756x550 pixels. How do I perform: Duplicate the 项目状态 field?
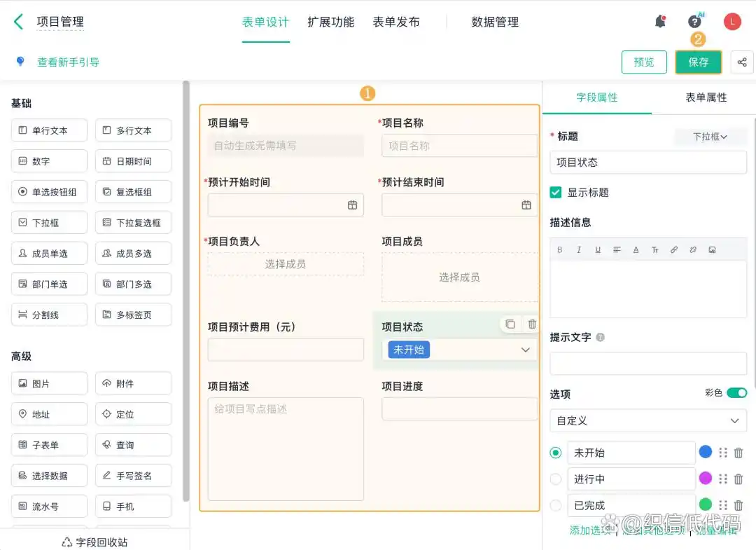(511, 324)
